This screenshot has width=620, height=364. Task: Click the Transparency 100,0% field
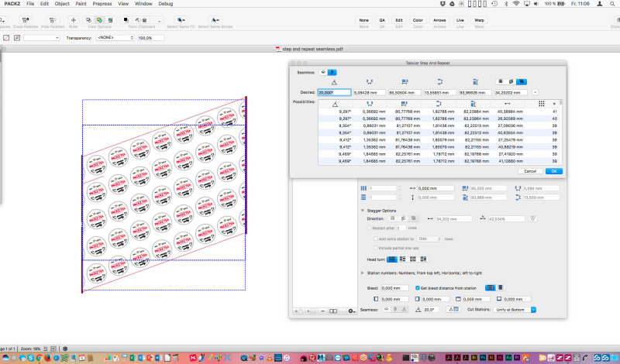pos(151,38)
